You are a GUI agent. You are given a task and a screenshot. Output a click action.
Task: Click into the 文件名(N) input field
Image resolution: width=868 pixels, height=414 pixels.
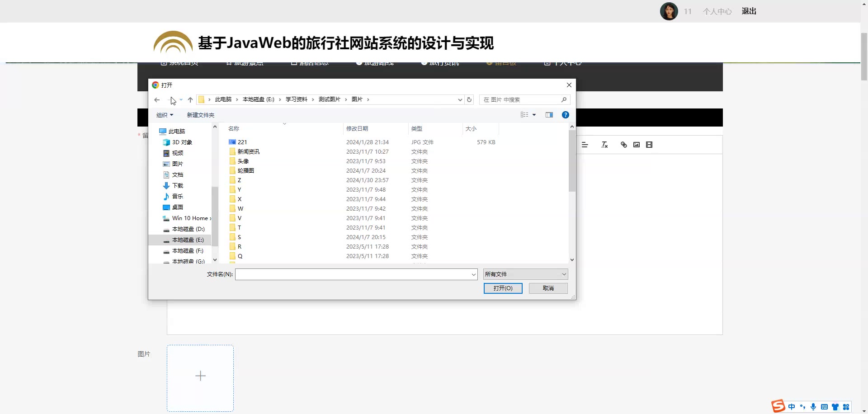353,274
